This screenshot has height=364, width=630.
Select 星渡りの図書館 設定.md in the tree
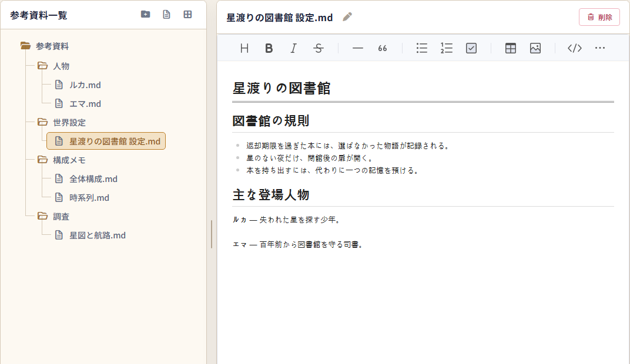106,141
